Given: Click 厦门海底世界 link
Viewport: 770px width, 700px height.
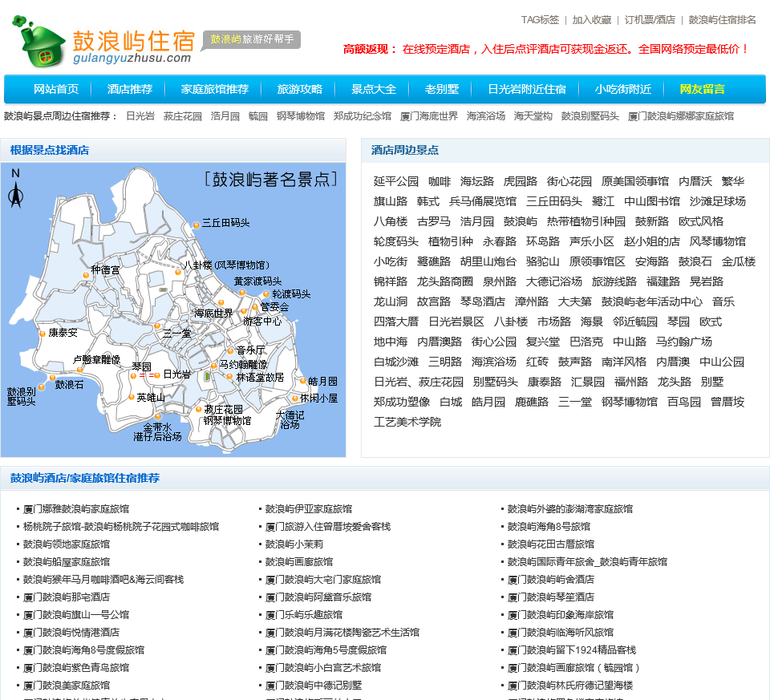Looking at the screenshot, I should click(428, 115).
